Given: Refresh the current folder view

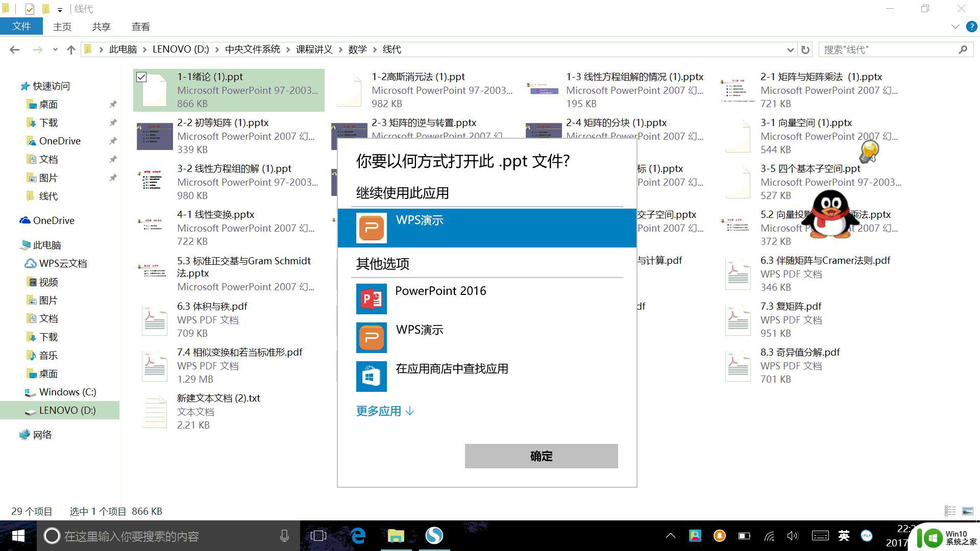Looking at the screenshot, I should coord(805,49).
